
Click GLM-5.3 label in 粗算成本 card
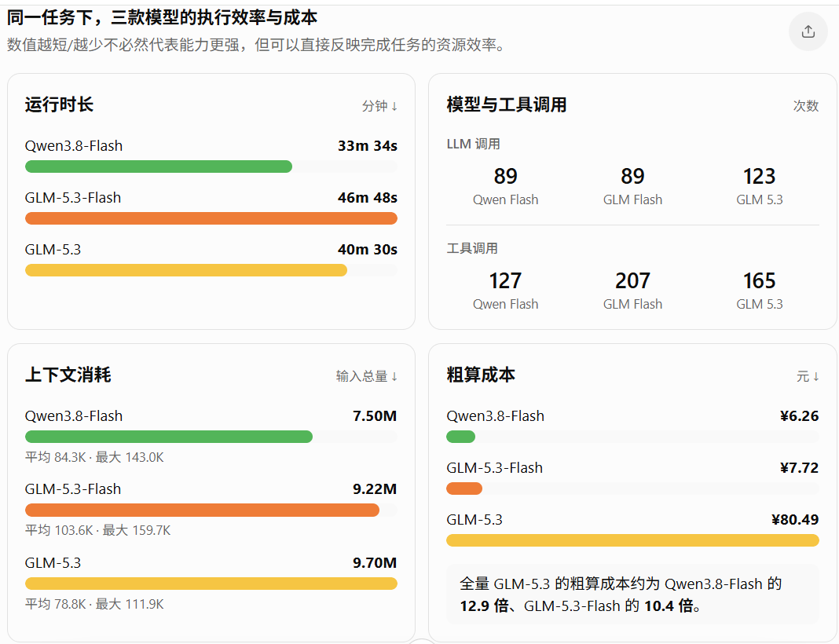[474, 519]
